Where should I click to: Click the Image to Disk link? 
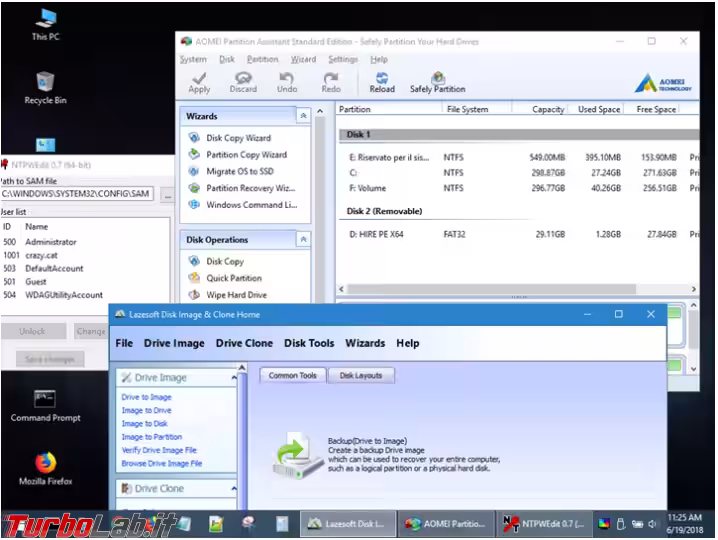pos(145,424)
